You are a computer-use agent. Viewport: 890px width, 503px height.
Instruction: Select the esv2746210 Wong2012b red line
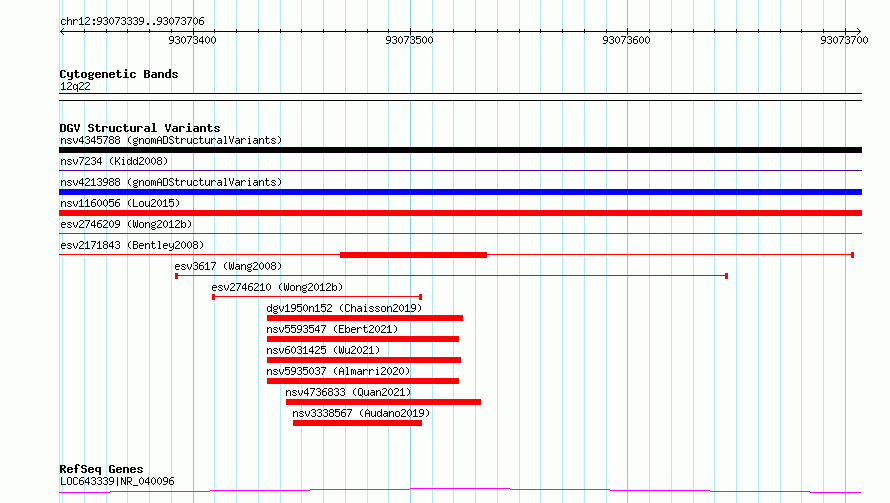pos(317,297)
